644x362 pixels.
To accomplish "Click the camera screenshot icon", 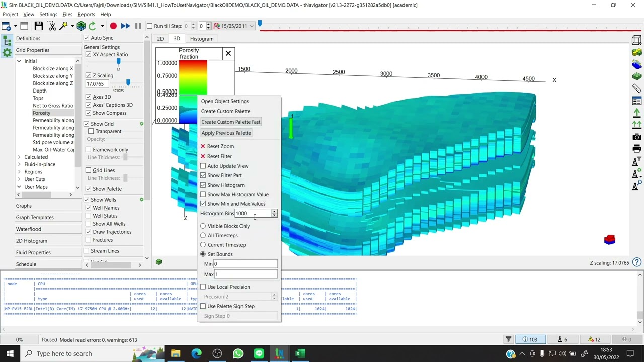I will [637, 137].
